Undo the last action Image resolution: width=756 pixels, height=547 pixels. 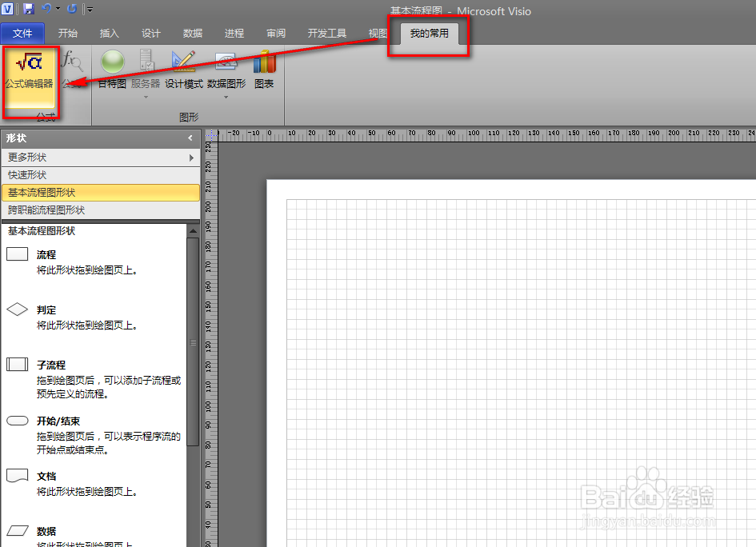[46, 8]
